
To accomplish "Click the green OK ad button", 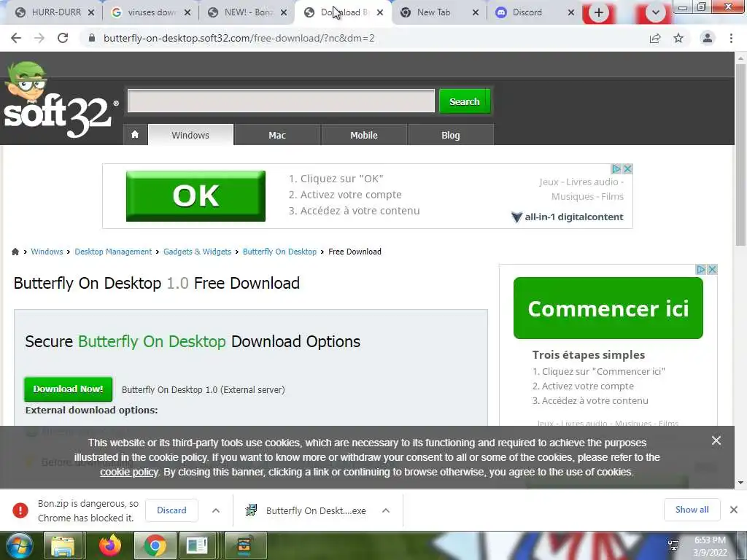I will pyautogui.click(x=196, y=195).
